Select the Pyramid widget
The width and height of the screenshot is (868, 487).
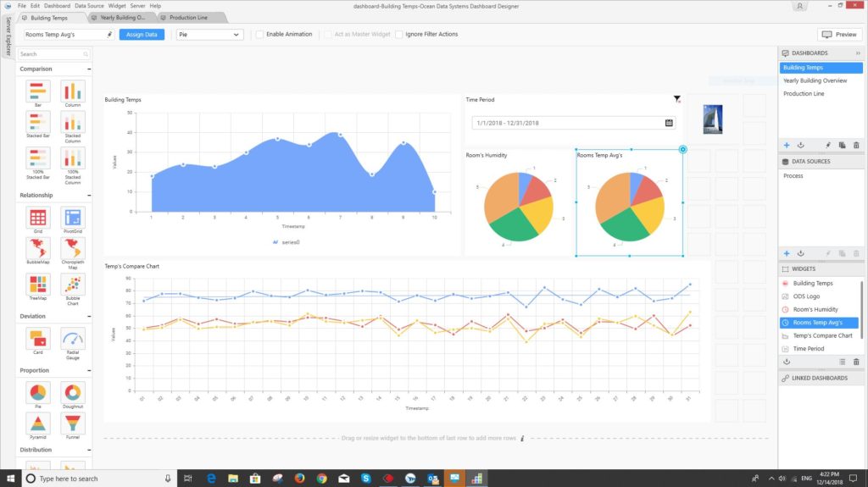[x=37, y=423]
